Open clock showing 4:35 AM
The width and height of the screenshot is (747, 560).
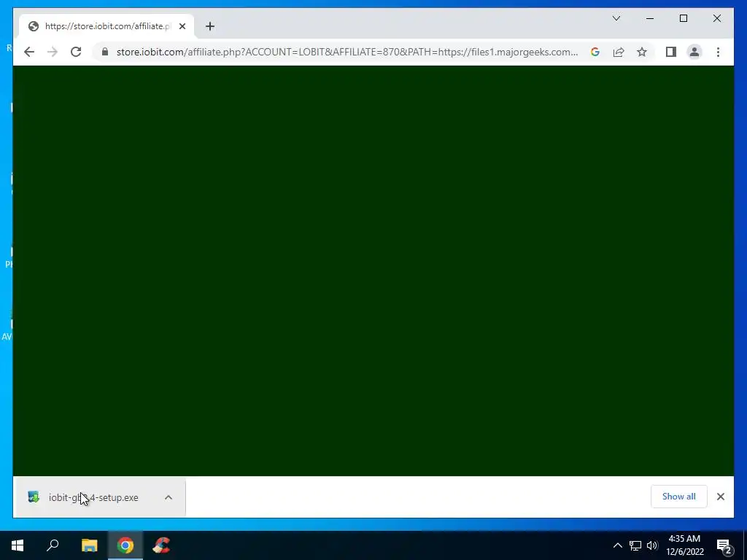pyautogui.click(x=684, y=545)
